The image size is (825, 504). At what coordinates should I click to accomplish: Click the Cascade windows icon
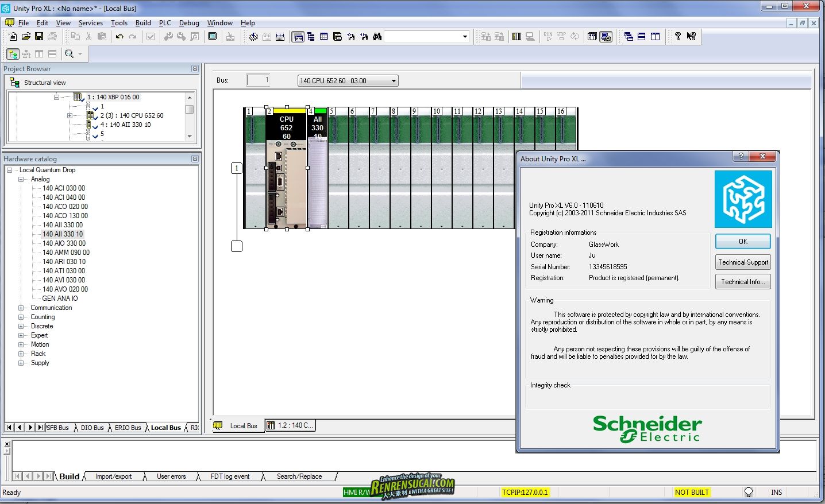(629, 36)
